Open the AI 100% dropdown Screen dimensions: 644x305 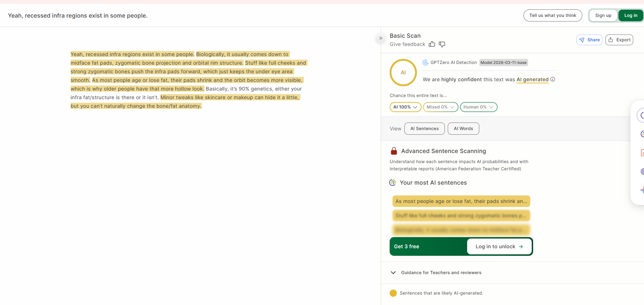405,107
